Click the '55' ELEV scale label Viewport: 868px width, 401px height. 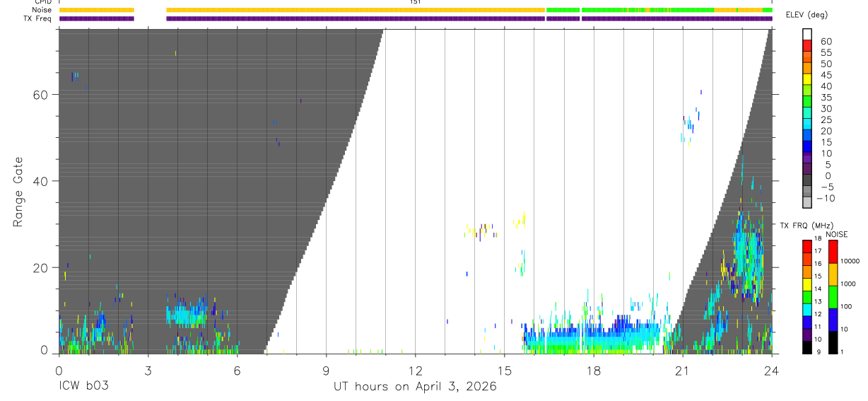[826, 52]
